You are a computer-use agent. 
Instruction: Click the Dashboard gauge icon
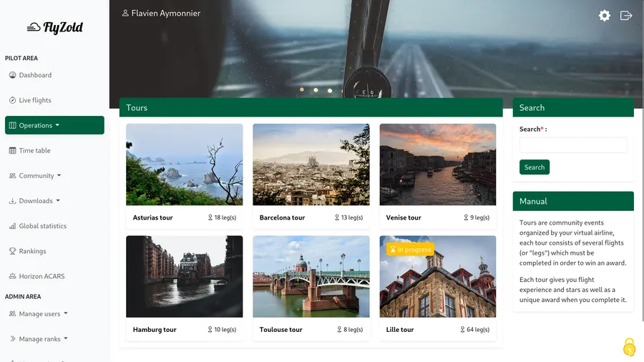[x=12, y=75]
